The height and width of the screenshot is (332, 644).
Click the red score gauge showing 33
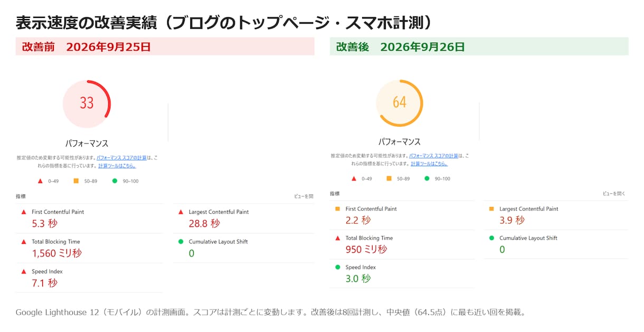point(87,103)
